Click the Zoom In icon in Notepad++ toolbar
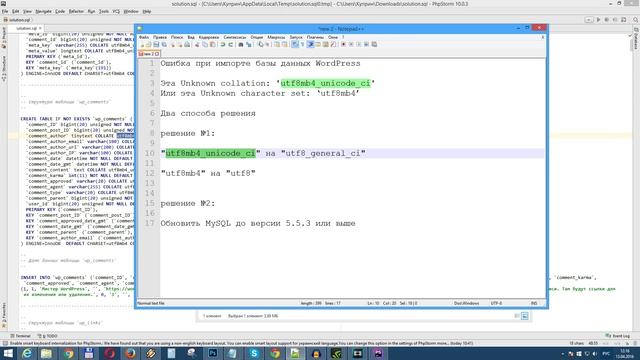This screenshot has height=360, width=640. pos(260,44)
